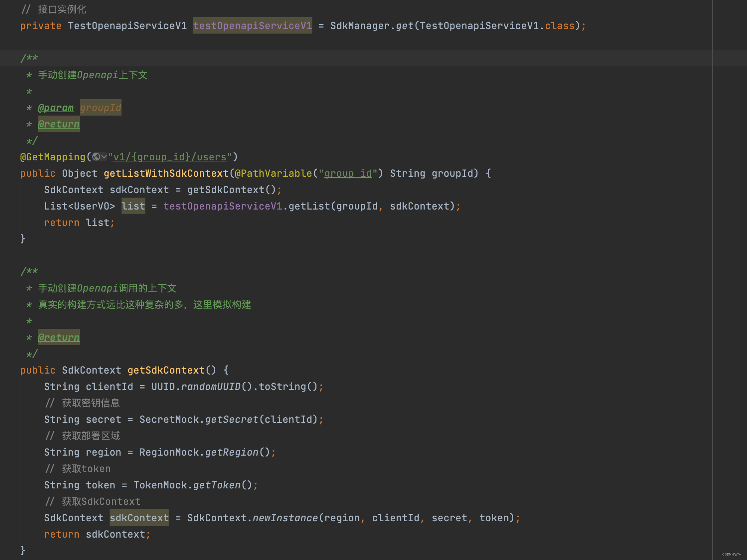Click highlighted groupId in Javadoc param
Screen dimensions: 747x560
100,108
